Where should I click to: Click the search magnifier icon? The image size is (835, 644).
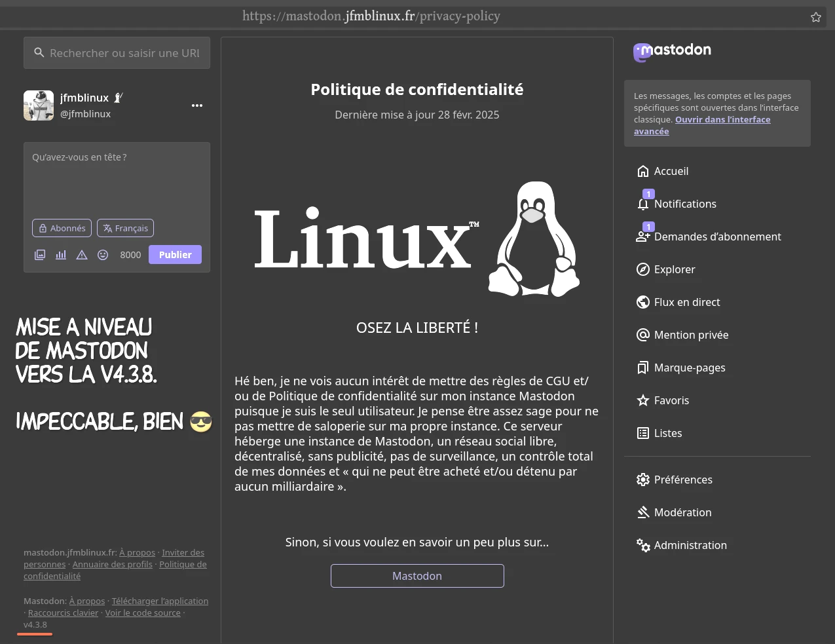[x=39, y=52]
